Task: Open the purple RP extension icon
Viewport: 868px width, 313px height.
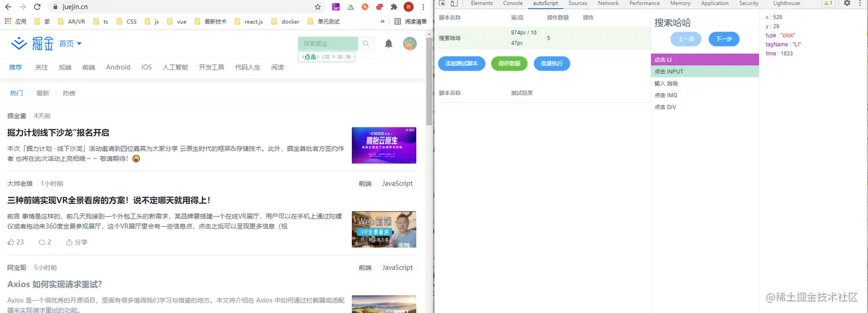Action: tap(336, 7)
